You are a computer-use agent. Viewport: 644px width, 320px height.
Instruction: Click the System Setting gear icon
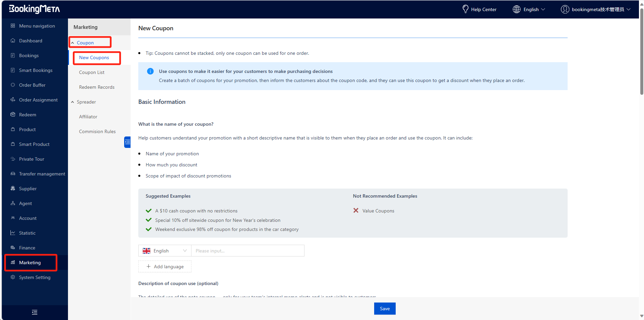[13, 277]
